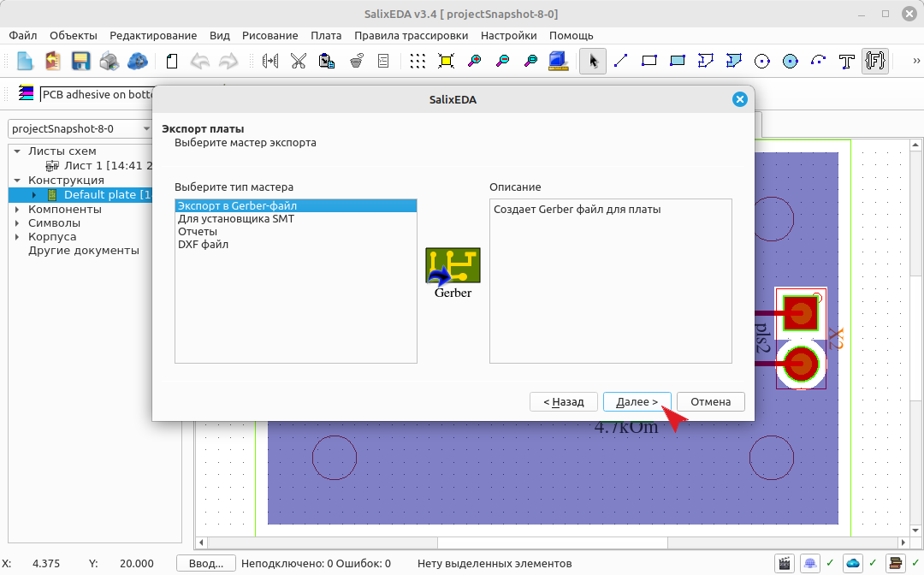Screen dimensions: 924x575
Task: Select Отчеты export wizard type
Action: tap(296, 232)
